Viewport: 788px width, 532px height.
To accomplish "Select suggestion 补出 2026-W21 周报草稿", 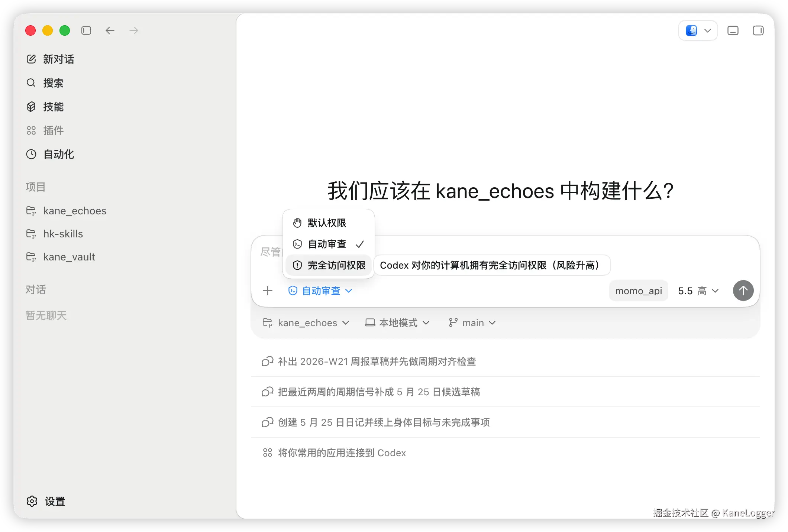I will point(506,361).
